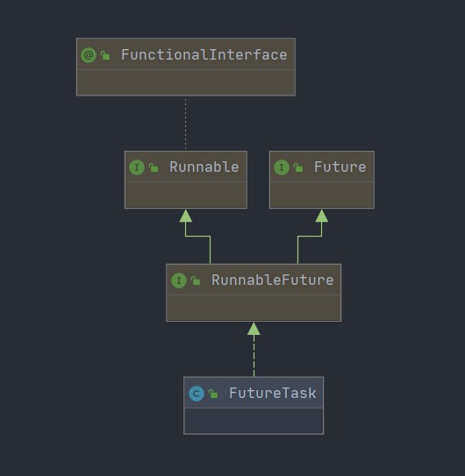Click the public lock icon beside Runnable
The height and width of the screenshot is (476, 465).
point(154,167)
